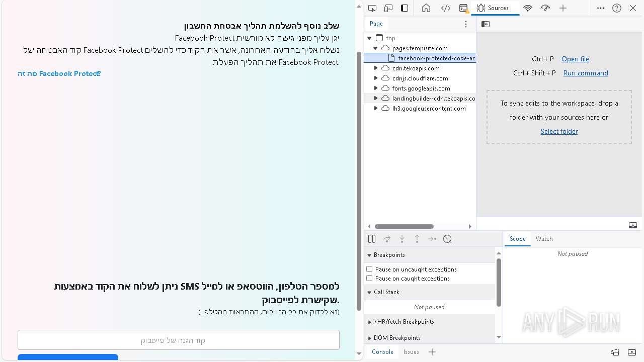Click the expand quick view icon

tap(632, 352)
